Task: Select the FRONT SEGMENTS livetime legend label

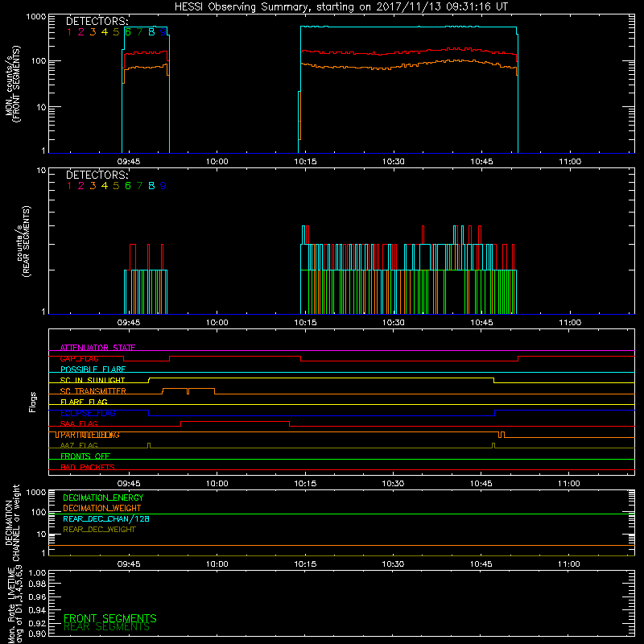Action: [110, 618]
